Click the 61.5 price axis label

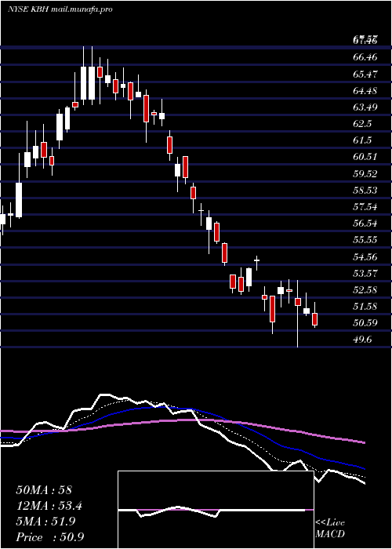[362, 140]
